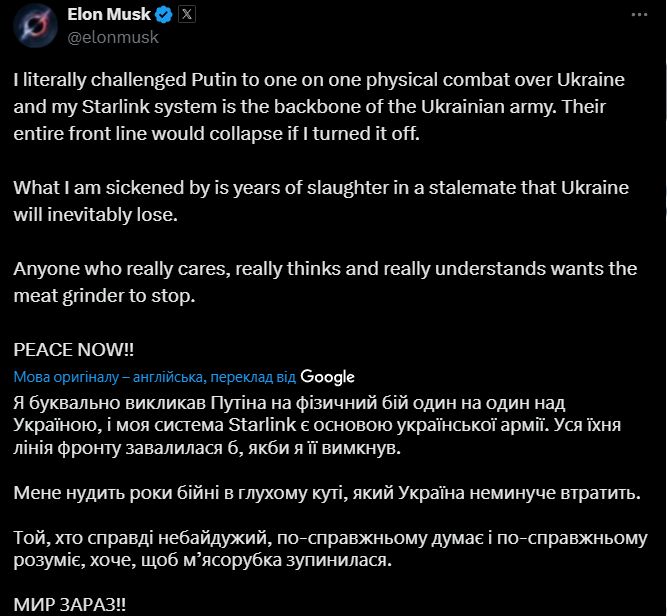
Task: Click the 'PEACE NOW!!' line
Action: pos(74,350)
